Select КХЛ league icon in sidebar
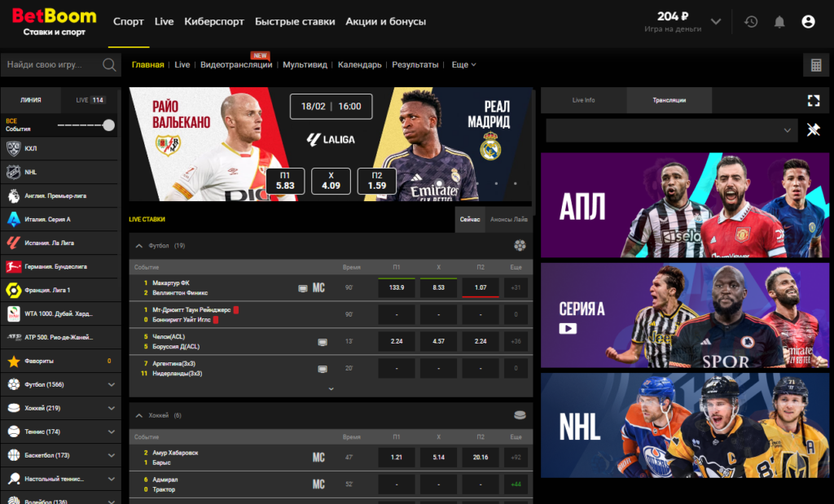 tap(13, 148)
